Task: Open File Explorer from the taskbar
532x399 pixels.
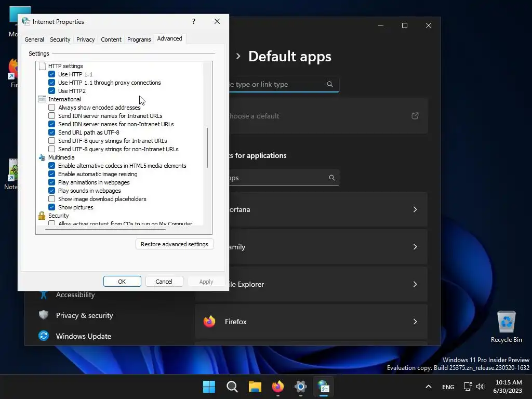Action: click(x=255, y=387)
